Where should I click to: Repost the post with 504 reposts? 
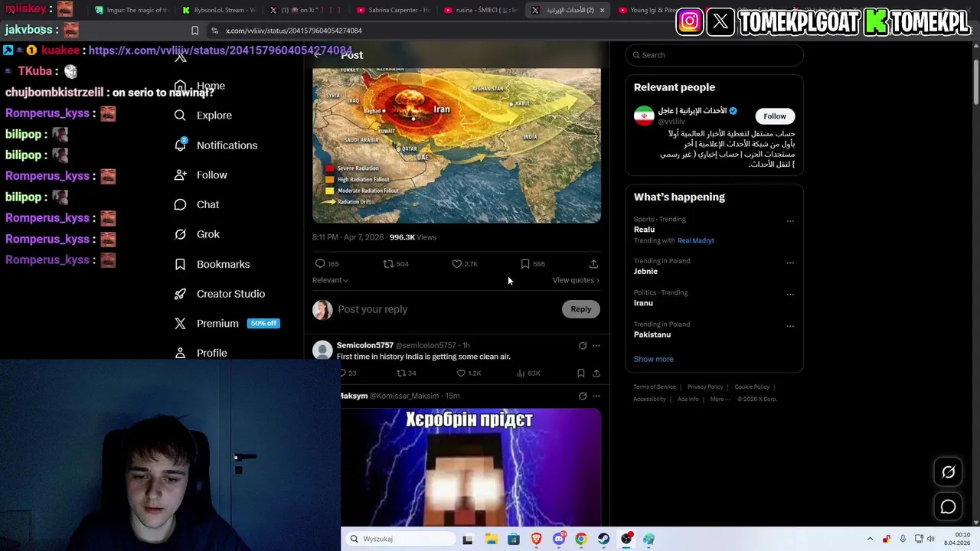click(388, 264)
